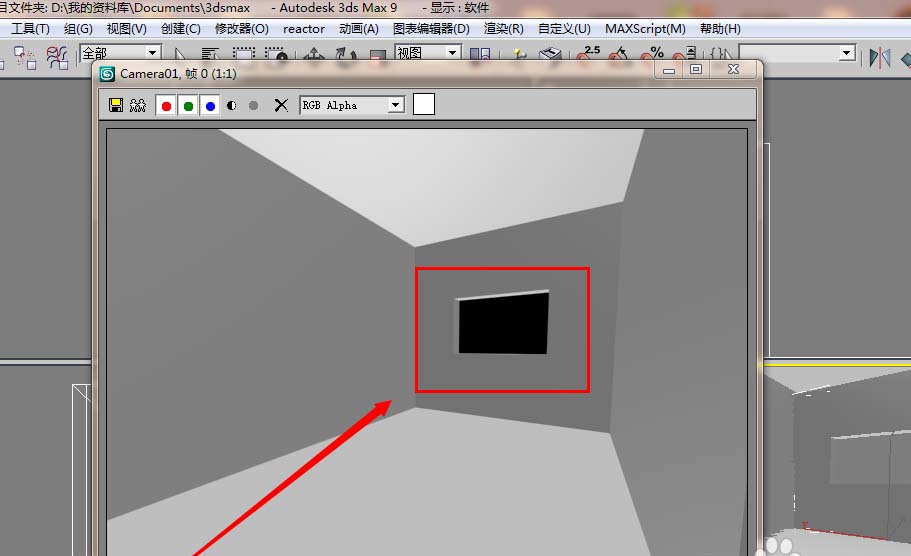Open the MAXScript(M) menu
911x556 pixels.
[x=645, y=28]
